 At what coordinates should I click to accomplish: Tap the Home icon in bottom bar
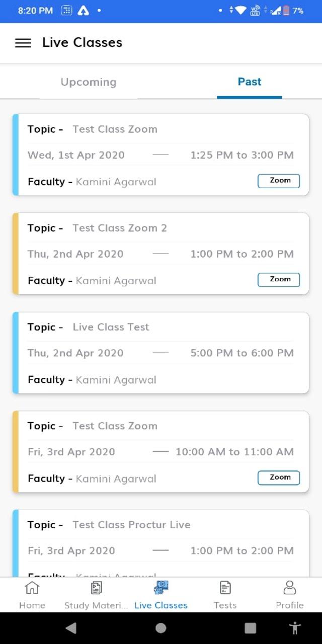click(32, 588)
